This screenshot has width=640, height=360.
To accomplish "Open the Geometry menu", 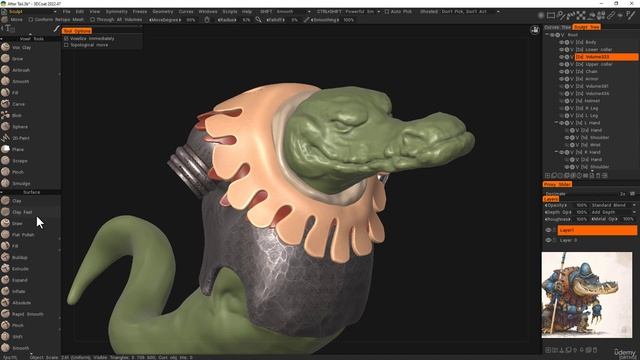I will point(162,12).
